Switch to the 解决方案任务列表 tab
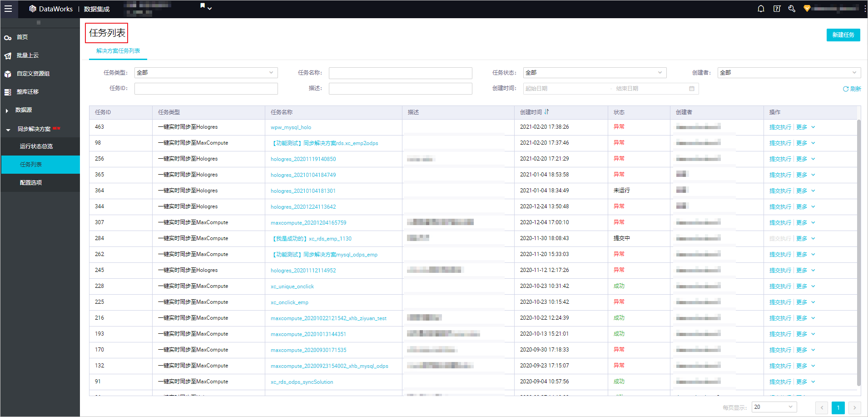Screen dimensions: 868x417 (118, 51)
